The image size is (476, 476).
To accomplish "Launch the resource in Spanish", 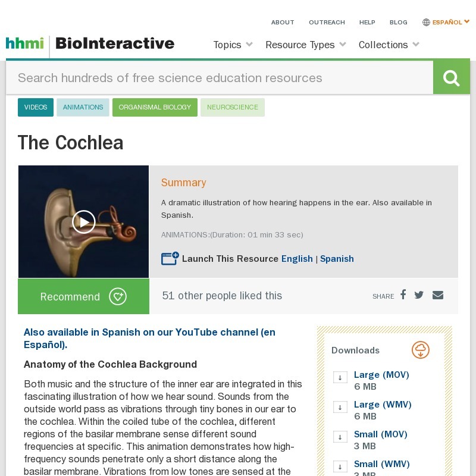I will pyautogui.click(x=337, y=259).
